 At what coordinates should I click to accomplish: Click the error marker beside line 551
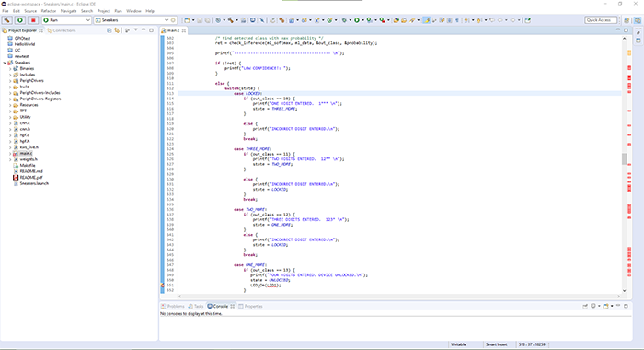click(162, 285)
